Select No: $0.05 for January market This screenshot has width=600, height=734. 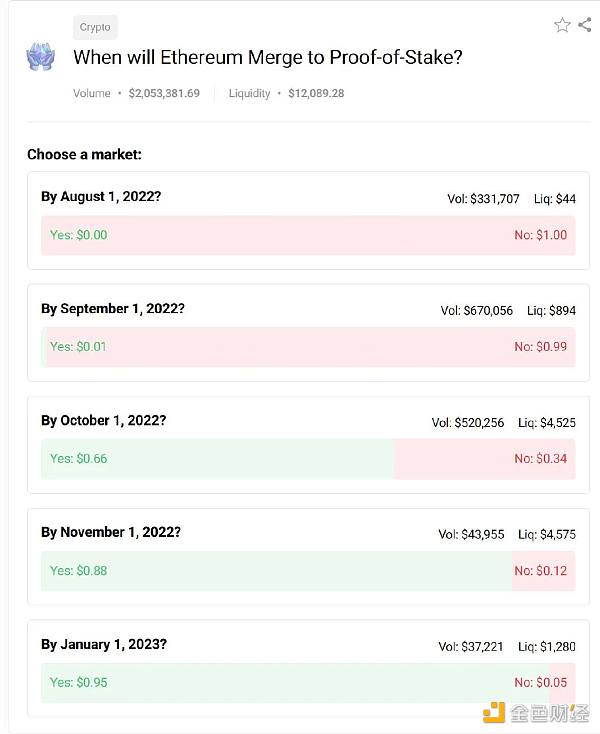pyautogui.click(x=541, y=683)
